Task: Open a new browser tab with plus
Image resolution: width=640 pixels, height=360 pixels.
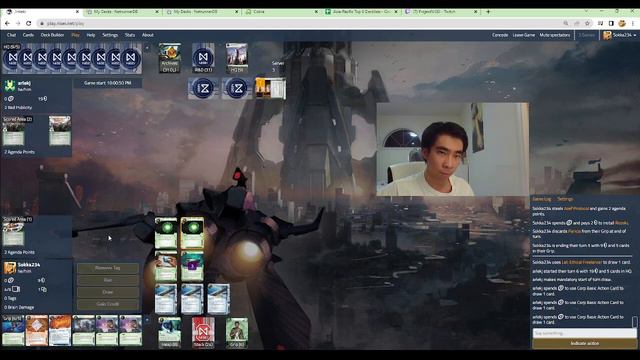Action: coord(488,12)
